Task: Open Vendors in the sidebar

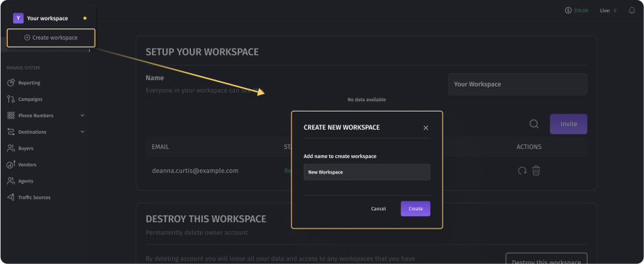Action: click(x=27, y=164)
